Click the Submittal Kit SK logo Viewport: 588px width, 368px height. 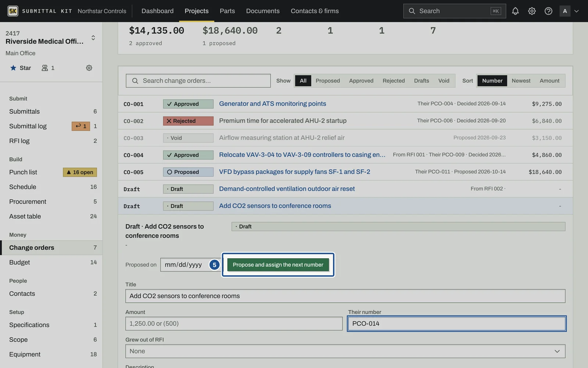coord(13,11)
